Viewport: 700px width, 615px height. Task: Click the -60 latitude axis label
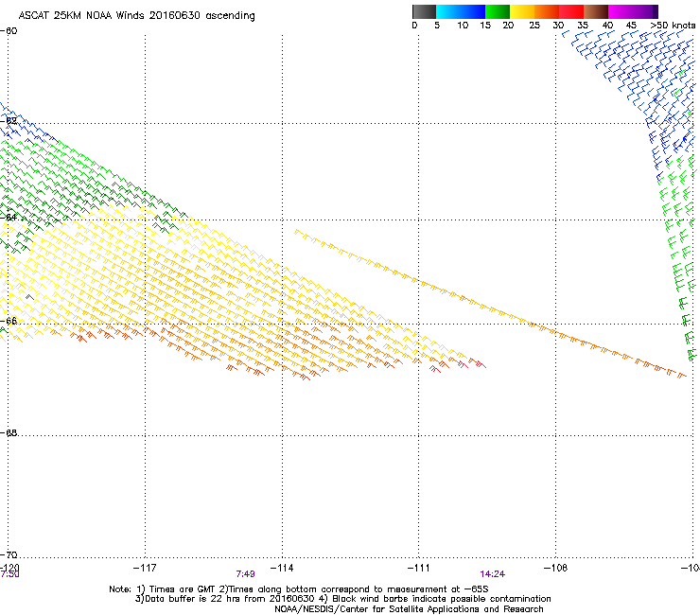[9, 31]
